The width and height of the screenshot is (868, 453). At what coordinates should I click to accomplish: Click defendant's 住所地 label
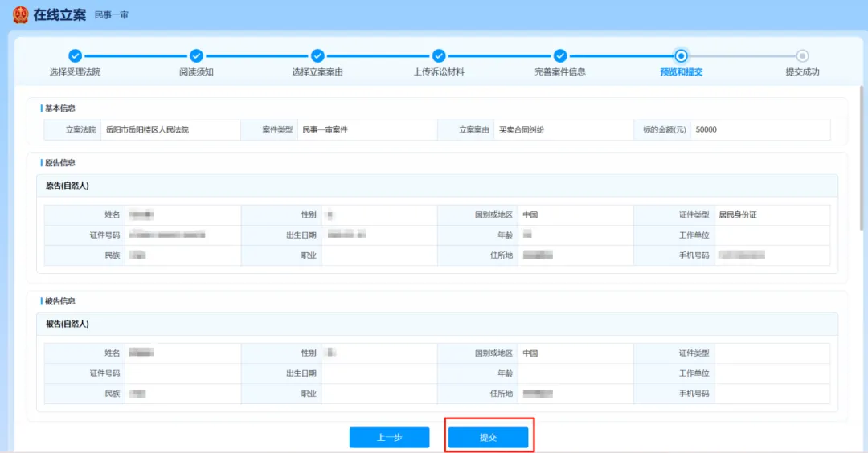(x=502, y=394)
